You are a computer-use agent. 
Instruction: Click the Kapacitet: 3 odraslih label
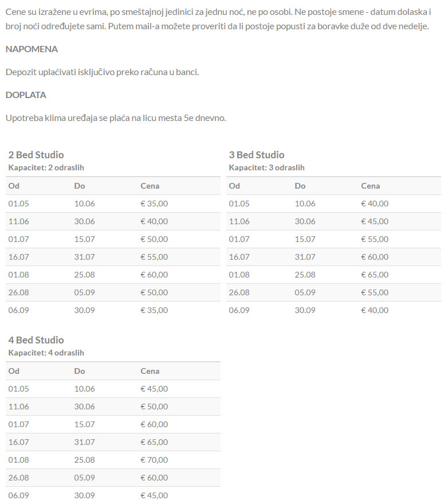(267, 167)
